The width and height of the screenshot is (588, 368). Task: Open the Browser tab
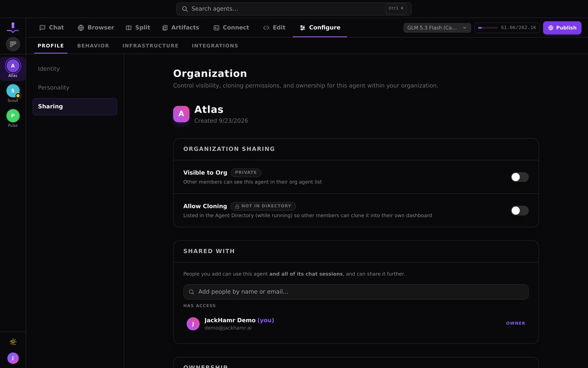[x=96, y=28]
